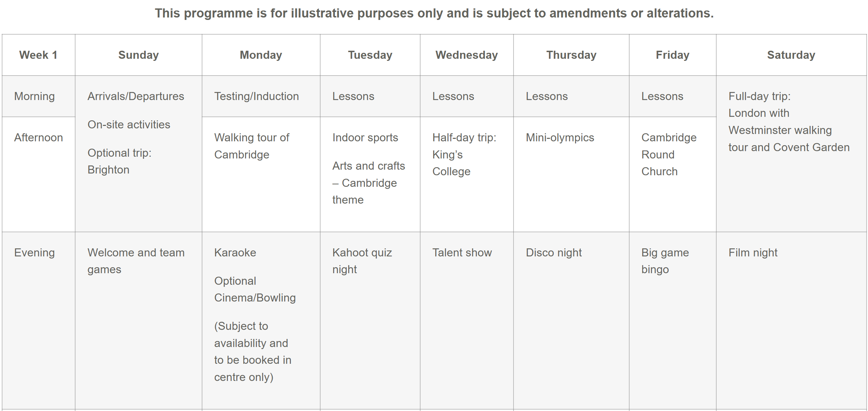Viewport: 868px width, 411px height.
Task: Click 'Cambridge Round Church' text
Action: 668,154
